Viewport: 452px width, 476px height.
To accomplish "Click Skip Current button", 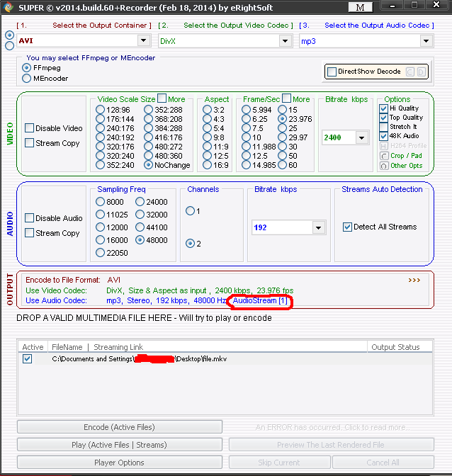I will tap(280, 463).
